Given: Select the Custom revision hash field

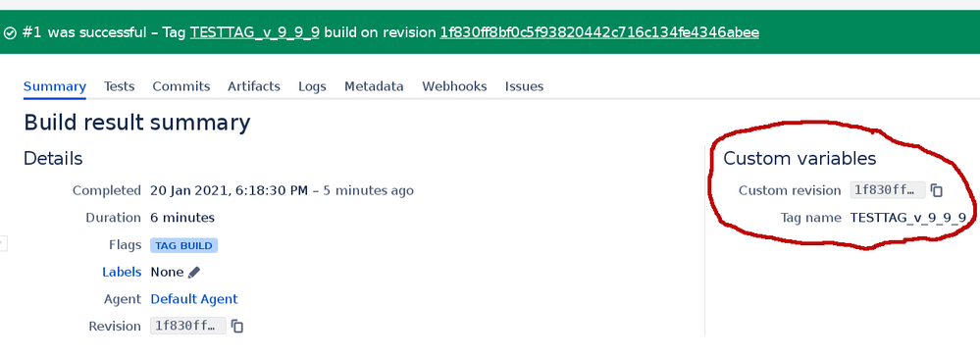Looking at the screenshot, I should coord(888,190).
